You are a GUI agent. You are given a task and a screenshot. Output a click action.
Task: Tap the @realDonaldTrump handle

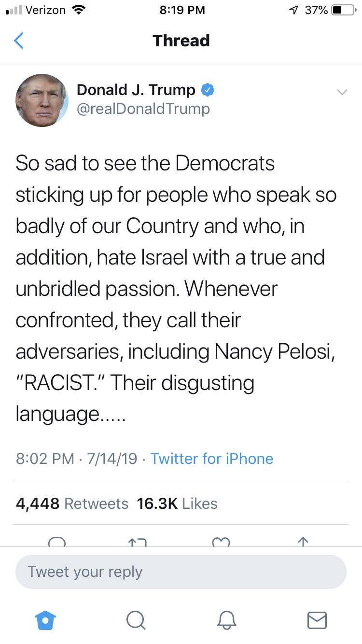tap(143, 109)
